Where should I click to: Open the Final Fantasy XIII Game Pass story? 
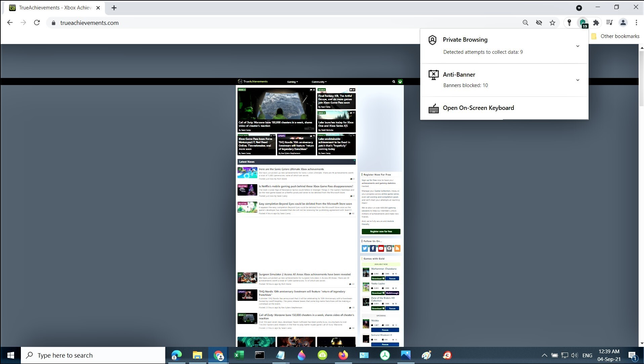tap(336, 98)
